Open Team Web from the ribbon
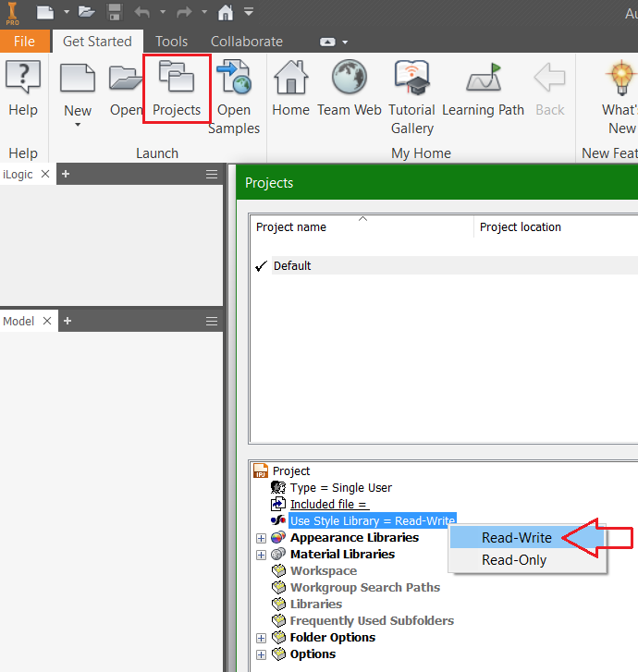The width and height of the screenshot is (638, 672). click(x=350, y=89)
